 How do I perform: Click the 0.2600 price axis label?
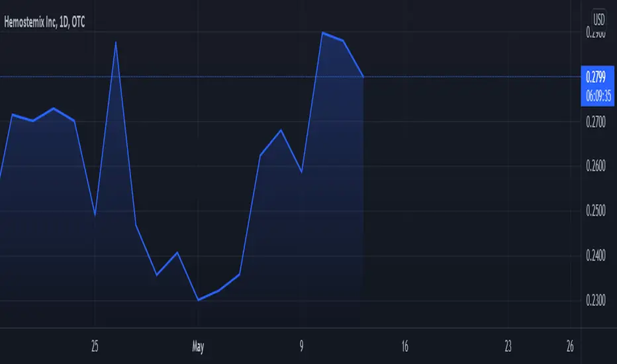coord(596,165)
